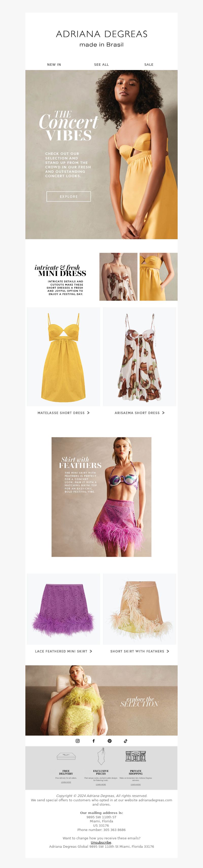Click the EXPLORE button on hero banner
Image resolution: width=203 pixels, height=868 pixels.
[x=69, y=196]
